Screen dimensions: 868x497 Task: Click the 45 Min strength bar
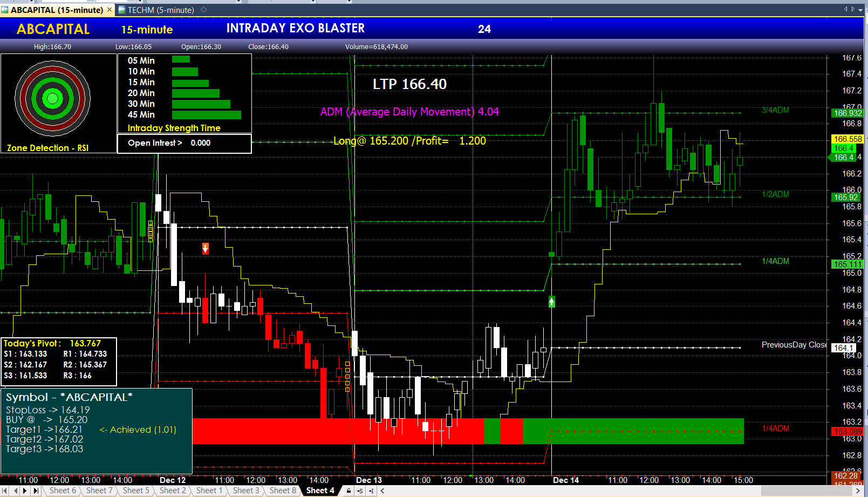pyautogui.click(x=207, y=115)
